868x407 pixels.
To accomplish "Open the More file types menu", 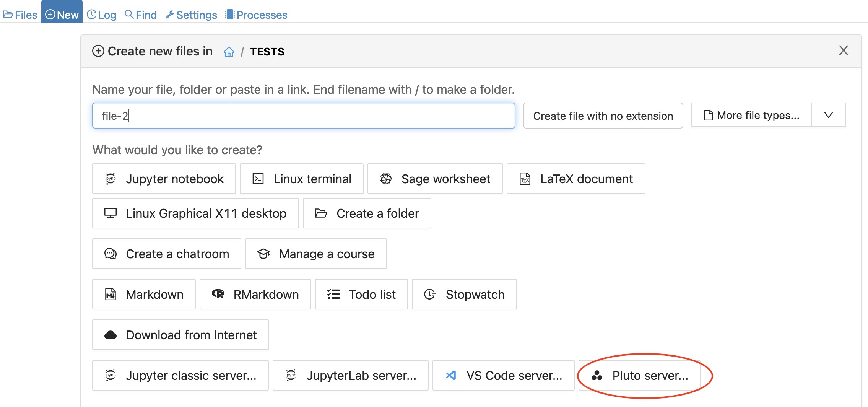I will (751, 115).
